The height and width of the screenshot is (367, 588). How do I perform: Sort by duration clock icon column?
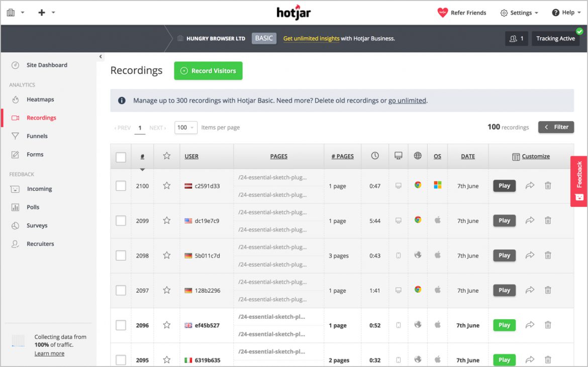(375, 156)
